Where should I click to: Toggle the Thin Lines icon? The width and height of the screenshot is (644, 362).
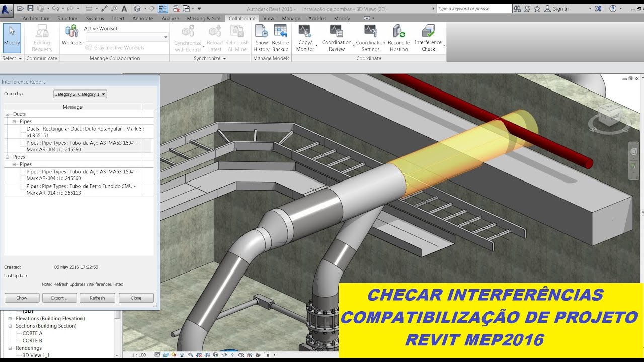click(x=163, y=8)
